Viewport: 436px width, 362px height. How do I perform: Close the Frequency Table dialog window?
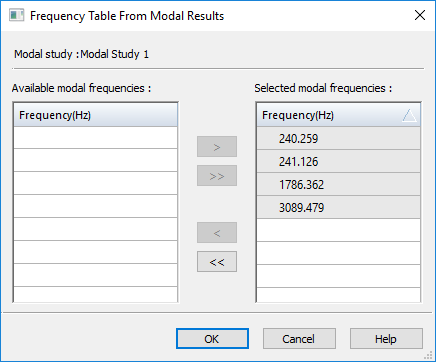(x=420, y=15)
